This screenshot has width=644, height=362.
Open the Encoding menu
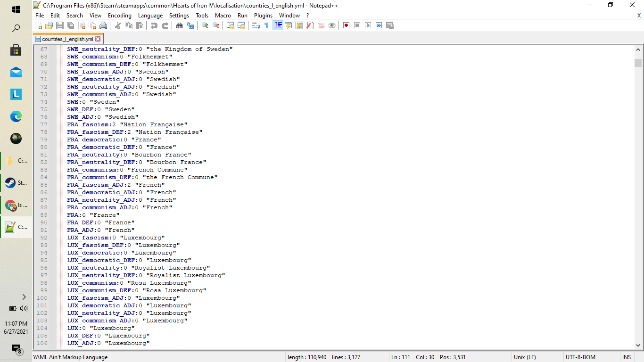pyautogui.click(x=120, y=16)
